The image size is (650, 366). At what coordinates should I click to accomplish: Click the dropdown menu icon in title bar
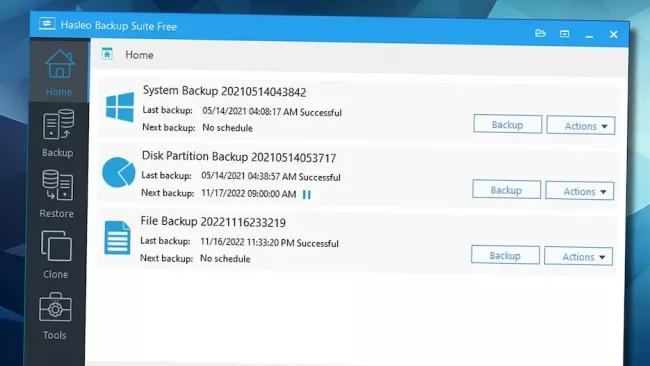tap(564, 34)
